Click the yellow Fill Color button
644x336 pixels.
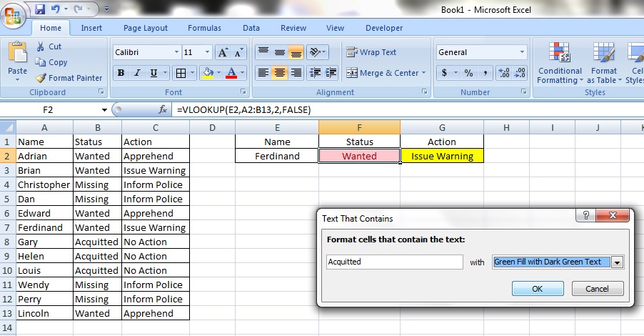coord(208,73)
